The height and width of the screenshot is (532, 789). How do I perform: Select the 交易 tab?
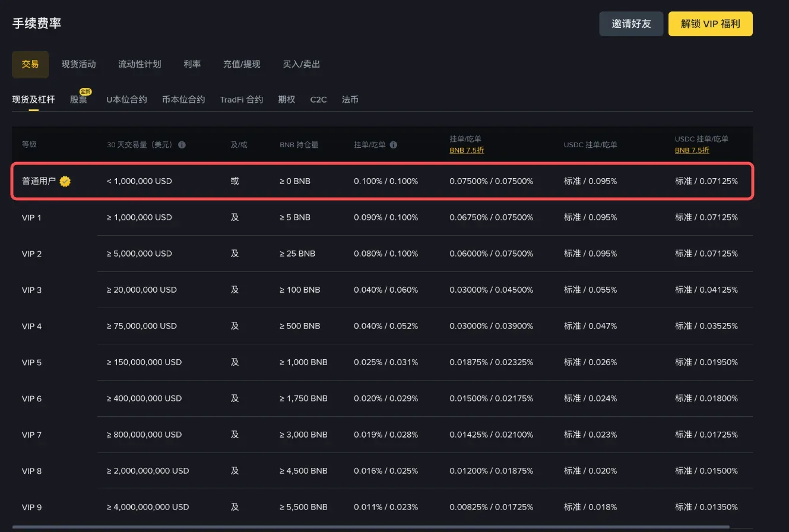click(x=30, y=64)
